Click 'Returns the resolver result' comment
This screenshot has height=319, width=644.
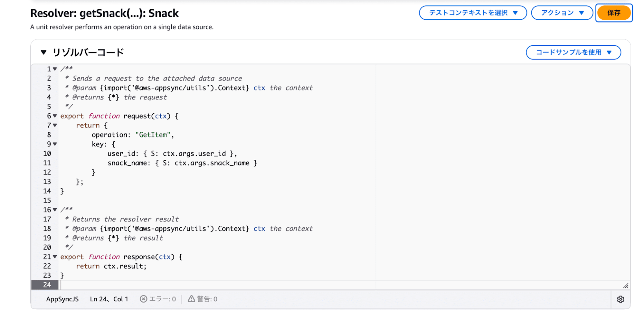tap(125, 219)
